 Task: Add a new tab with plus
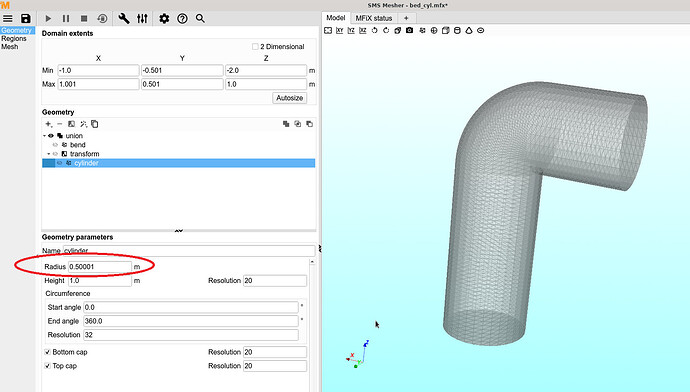click(x=406, y=18)
